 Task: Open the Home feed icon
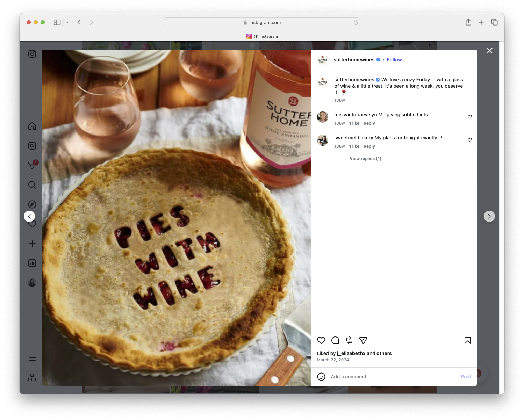click(x=32, y=126)
